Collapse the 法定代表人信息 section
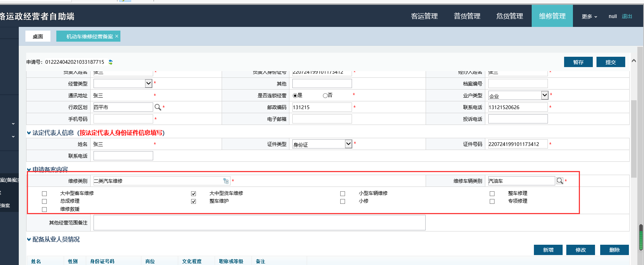Image resolution: width=644 pixels, height=265 pixels. (29, 133)
